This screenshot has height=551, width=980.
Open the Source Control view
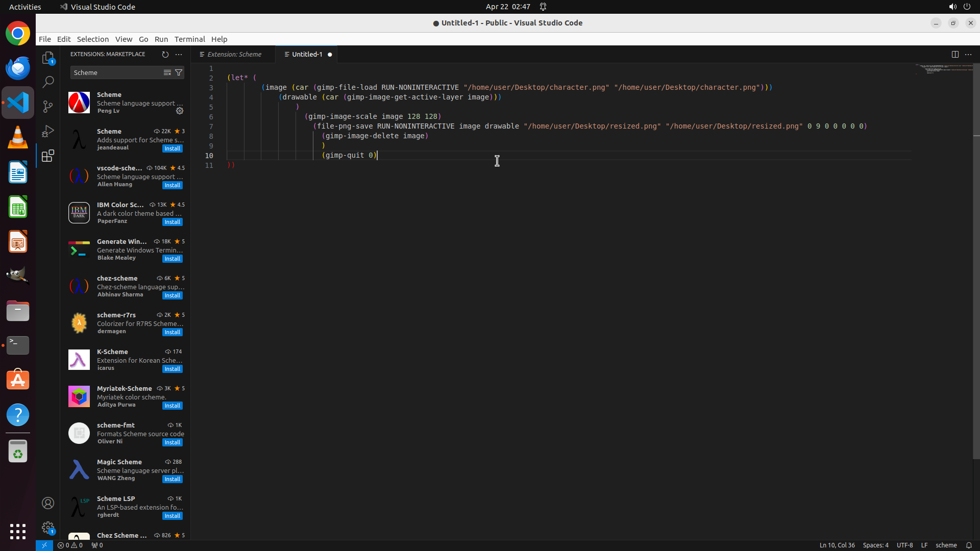[x=48, y=106]
